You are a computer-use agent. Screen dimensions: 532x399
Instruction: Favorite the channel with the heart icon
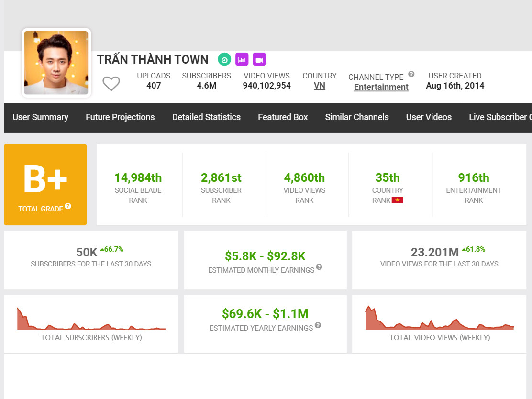pyautogui.click(x=111, y=84)
